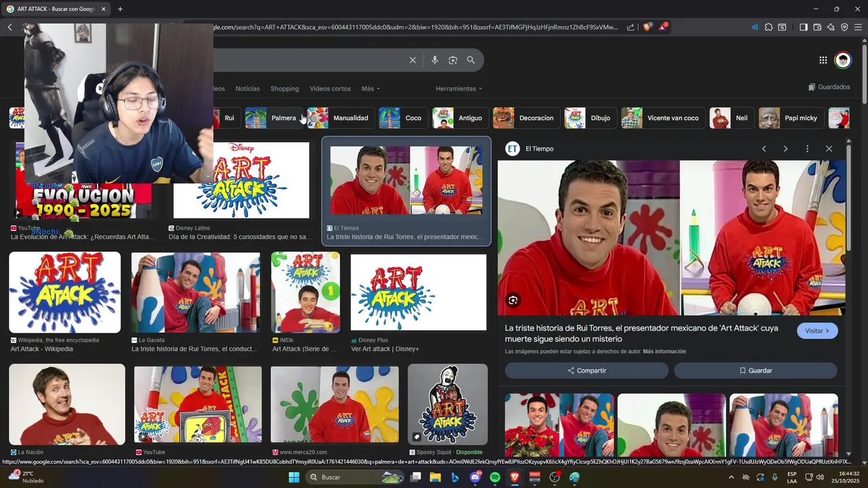Image resolution: width=868 pixels, height=488 pixels.
Task: Open the browser hamburger main menu
Action: coord(859,27)
